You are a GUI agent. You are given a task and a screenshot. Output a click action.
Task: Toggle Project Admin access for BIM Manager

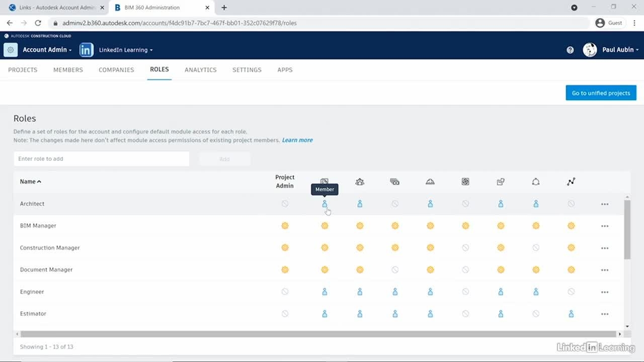coord(285,226)
